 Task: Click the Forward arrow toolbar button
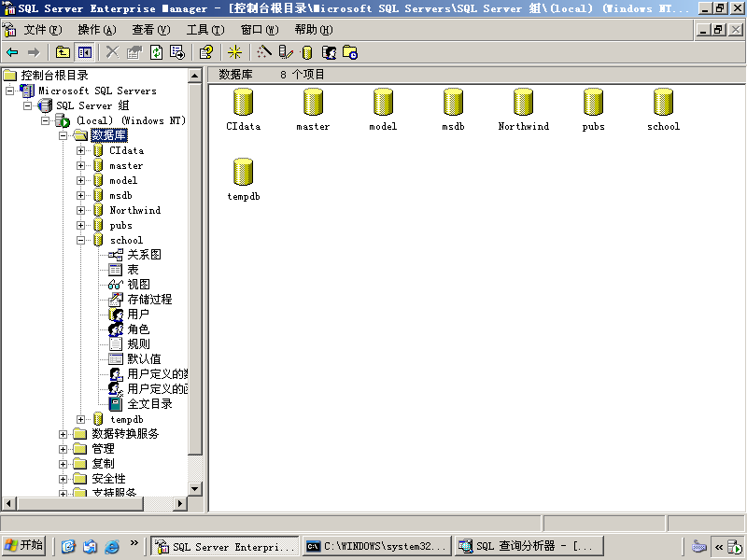[34, 52]
